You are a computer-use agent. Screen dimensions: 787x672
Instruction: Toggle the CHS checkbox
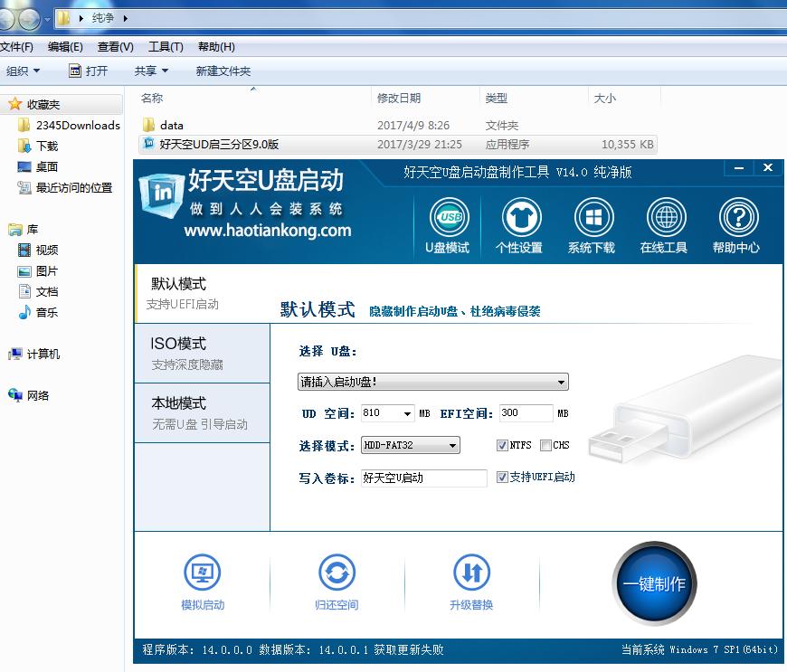point(545,445)
